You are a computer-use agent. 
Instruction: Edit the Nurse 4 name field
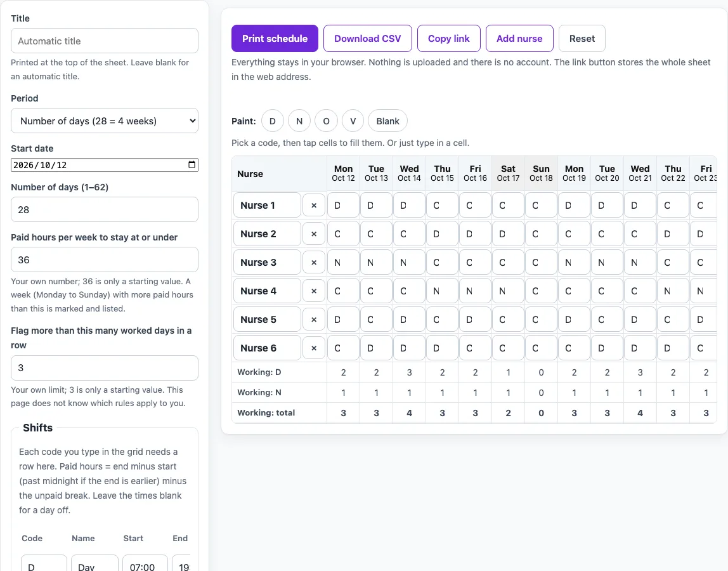[x=267, y=291]
